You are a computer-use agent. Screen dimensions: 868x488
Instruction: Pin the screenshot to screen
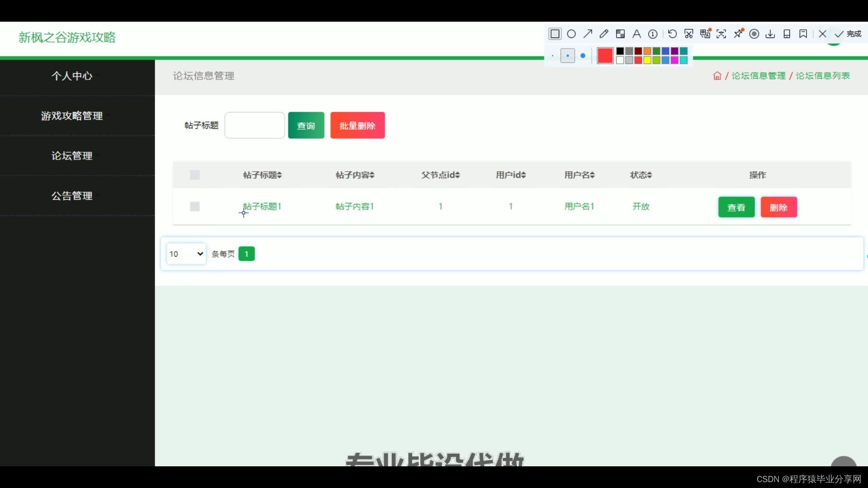click(x=738, y=34)
